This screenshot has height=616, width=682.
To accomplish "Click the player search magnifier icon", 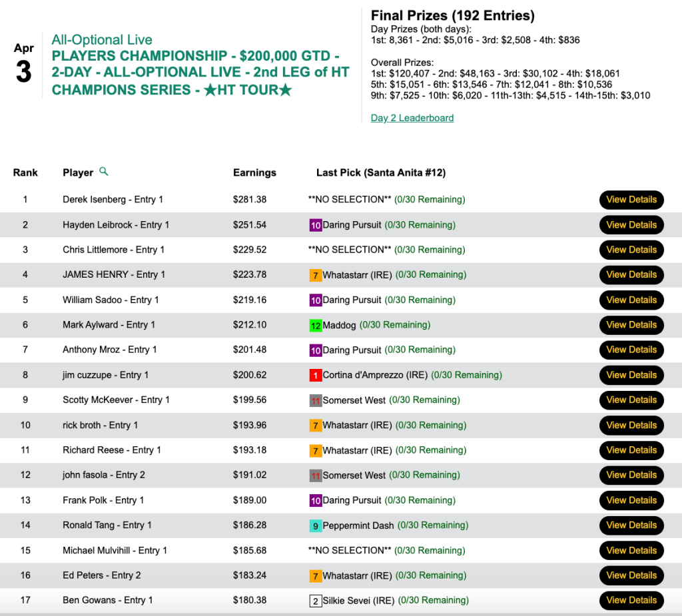I will tap(103, 172).
